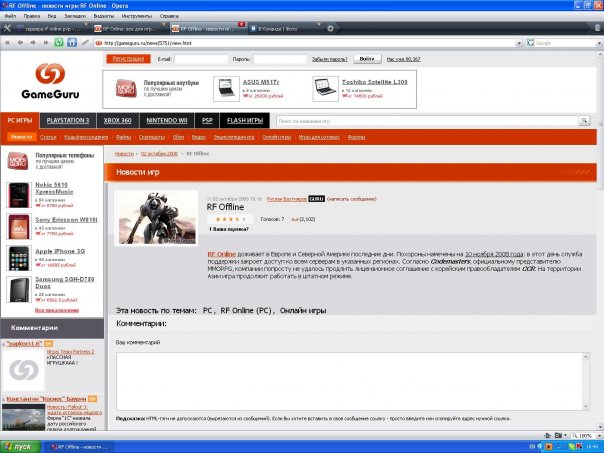Click the RF Offline robot thumbnail
Screen dimensions: 604x453
[157, 218]
